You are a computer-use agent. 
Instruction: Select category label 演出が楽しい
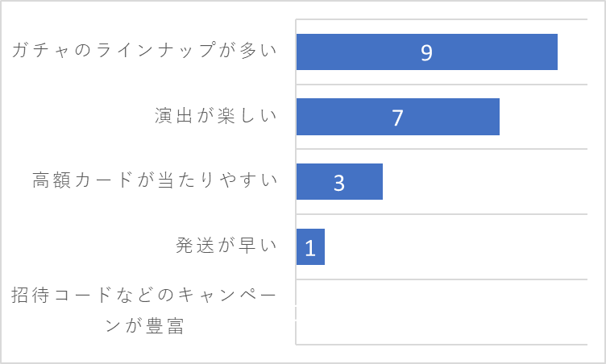coord(216,115)
